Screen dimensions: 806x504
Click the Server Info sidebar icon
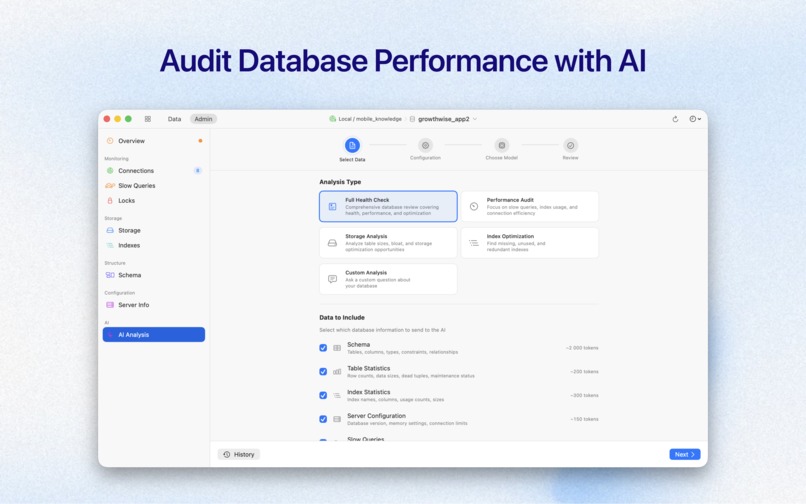tap(110, 305)
